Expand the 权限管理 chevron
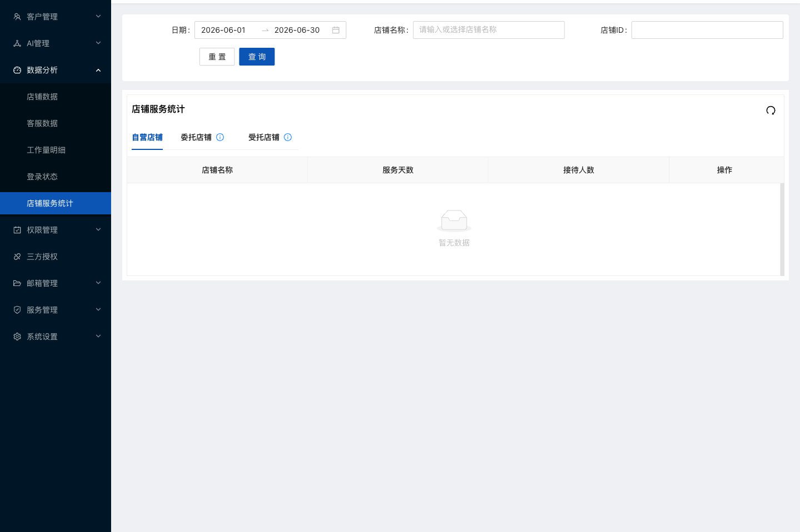The height and width of the screenshot is (532, 800). (x=98, y=230)
